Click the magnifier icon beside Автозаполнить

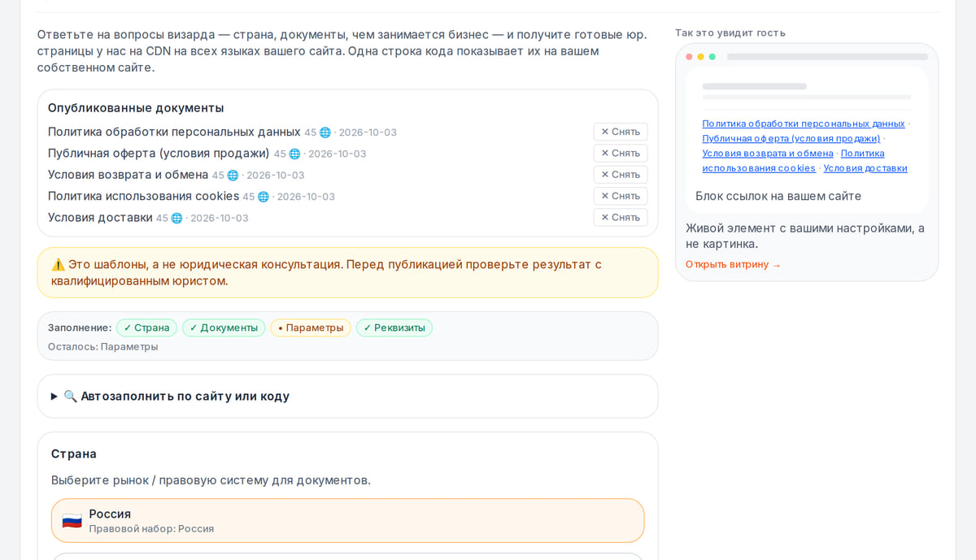pos(71,397)
